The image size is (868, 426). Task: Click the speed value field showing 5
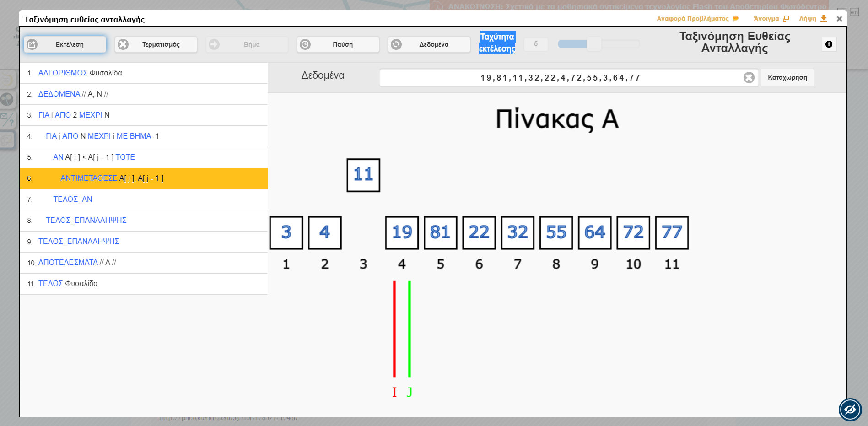[535, 44]
